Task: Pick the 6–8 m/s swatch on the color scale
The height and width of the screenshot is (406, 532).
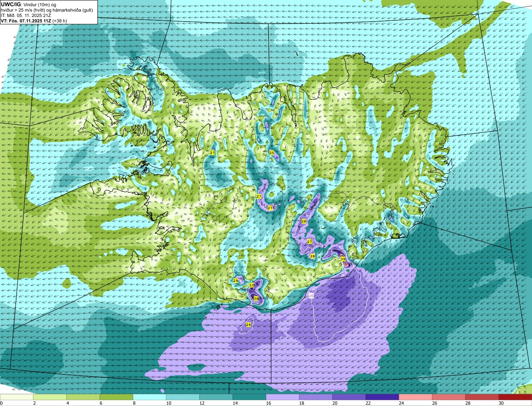Action: click(x=116, y=397)
